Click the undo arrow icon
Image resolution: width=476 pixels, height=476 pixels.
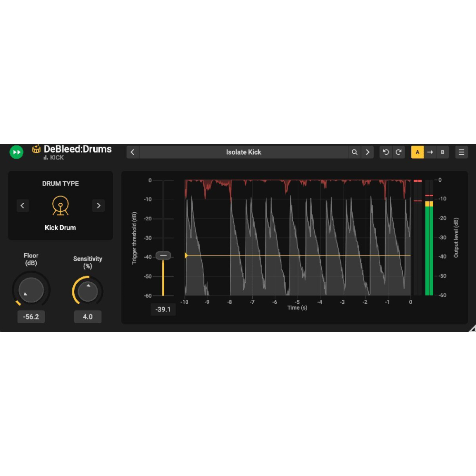pos(386,152)
